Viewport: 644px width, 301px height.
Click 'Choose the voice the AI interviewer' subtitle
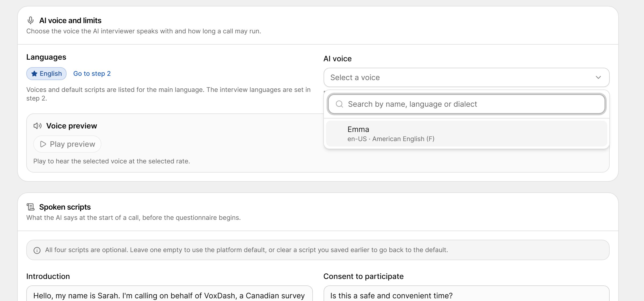click(144, 31)
